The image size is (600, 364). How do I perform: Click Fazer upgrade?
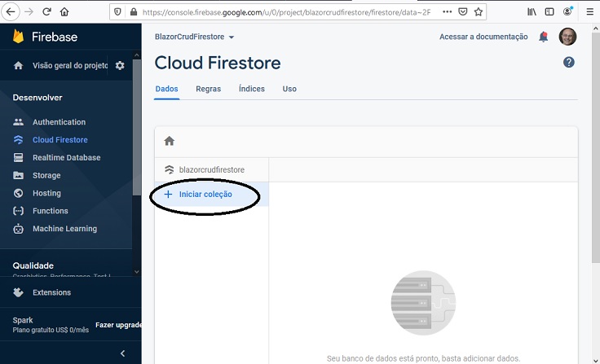tap(118, 325)
